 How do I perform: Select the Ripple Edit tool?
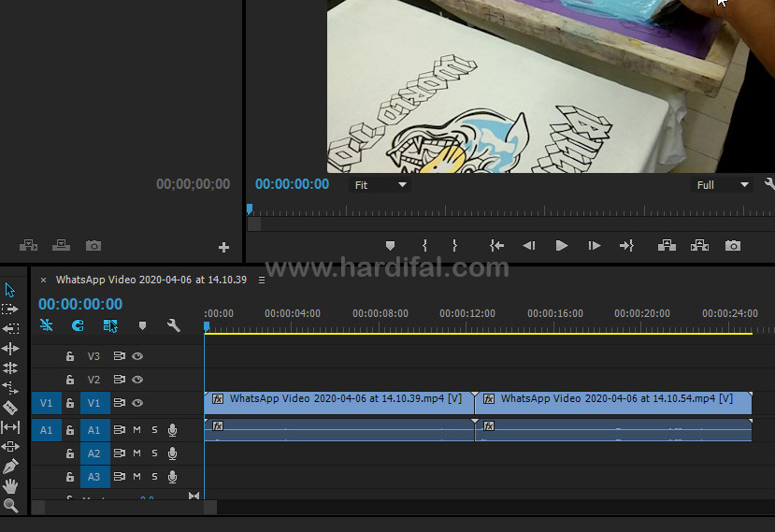point(10,349)
